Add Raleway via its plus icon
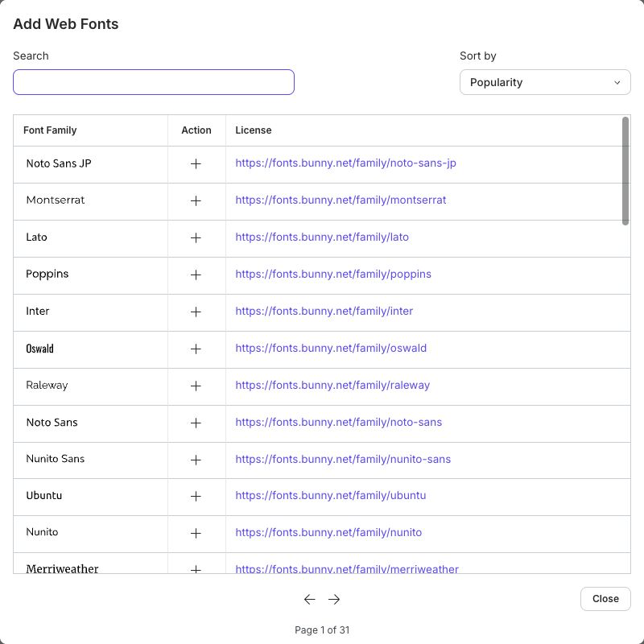Image resolution: width=644 pixels, height=644 pixels. pyautogui.click(x=196, y=386)
